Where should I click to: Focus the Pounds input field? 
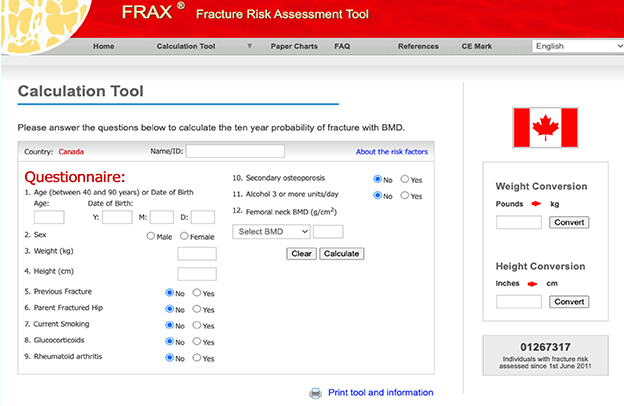[x=519, y=222]
